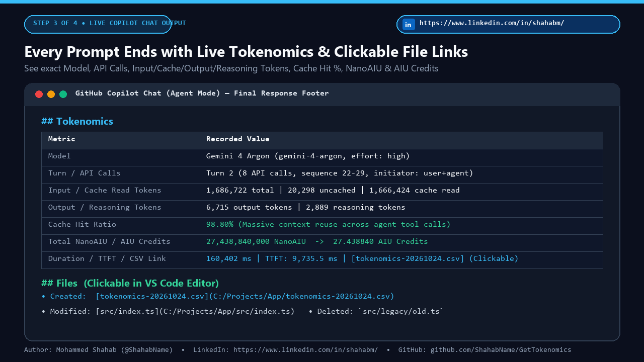The image size is (644, 362).
Task: Click the '## Files' heading
Action: pyautogui.click(x=130, y=283)
